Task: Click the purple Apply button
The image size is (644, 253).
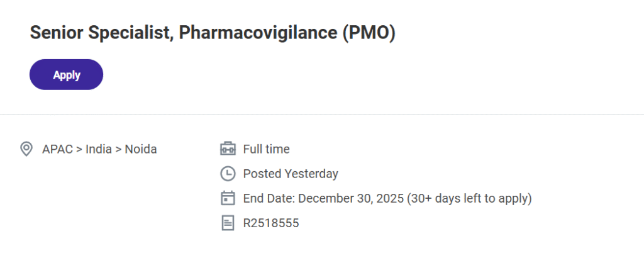Action: click(66, 75)
